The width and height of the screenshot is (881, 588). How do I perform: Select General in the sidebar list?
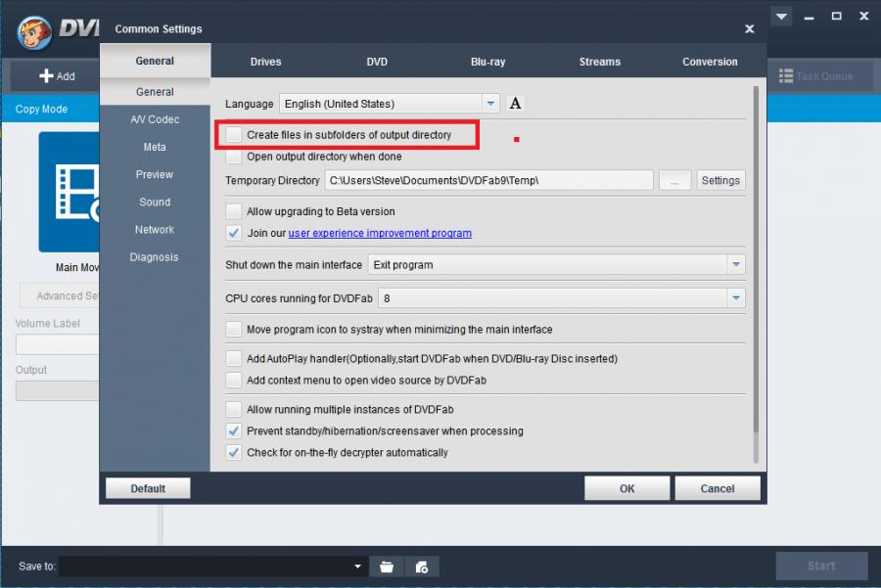click(x=155, y=92)
